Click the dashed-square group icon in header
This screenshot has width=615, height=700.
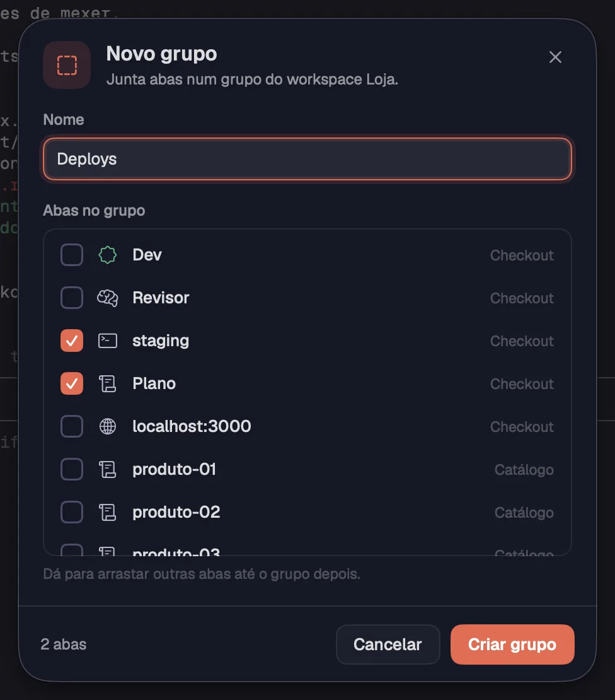[x=67, y=65]
